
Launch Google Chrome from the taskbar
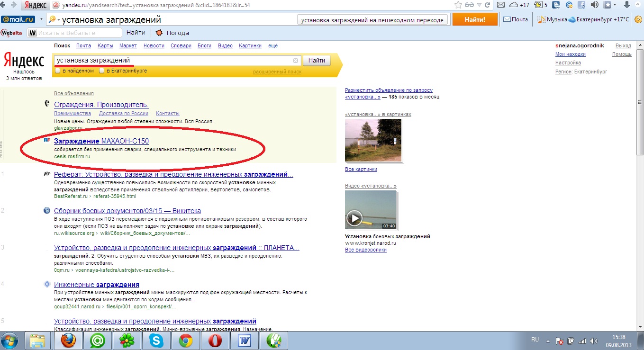[185, 341]
